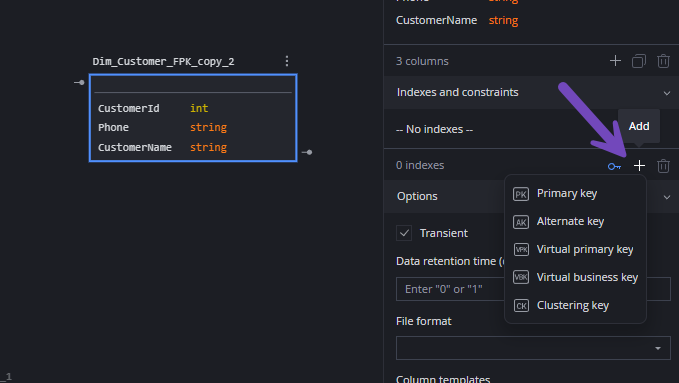Choose Alternate key from the menu
Screen dimensions: 679x383
pyautogui.click(x=576, y=221)
